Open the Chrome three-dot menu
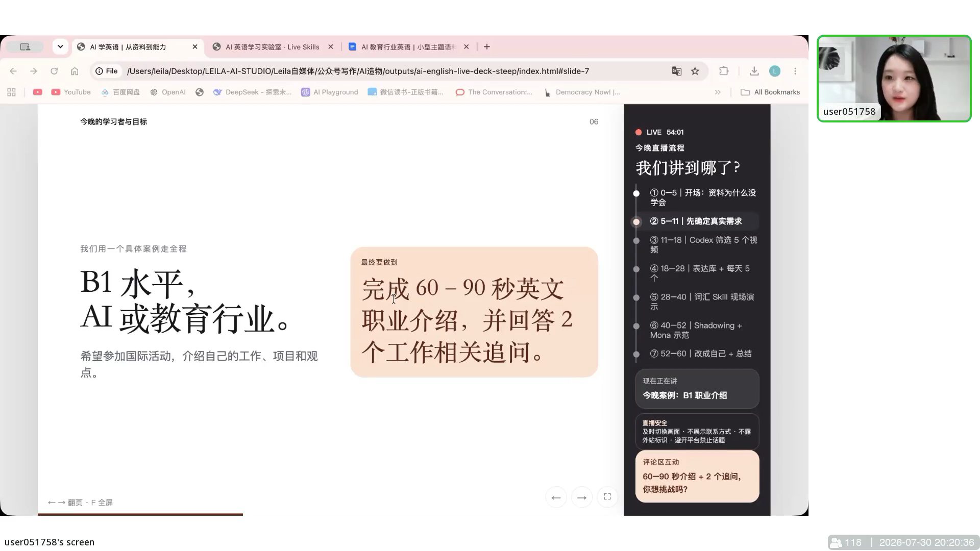This screenshot has height=551, width=980. pyautogui.click(x=795, y=71)
